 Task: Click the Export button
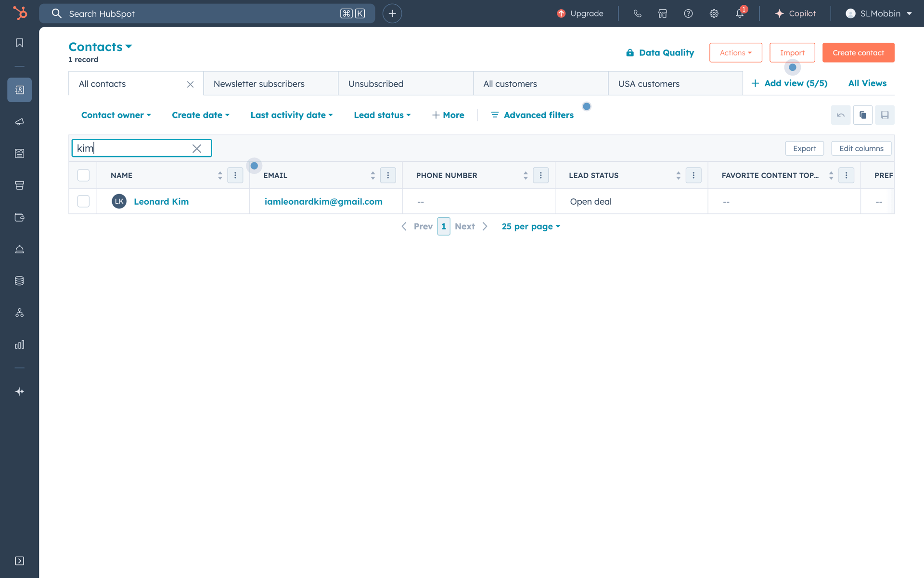[804, 148]
